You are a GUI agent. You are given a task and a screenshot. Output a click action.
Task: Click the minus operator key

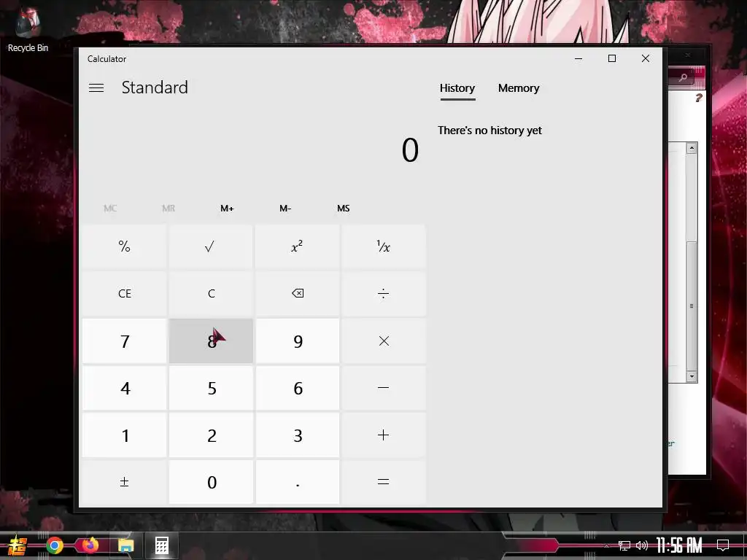384,388
